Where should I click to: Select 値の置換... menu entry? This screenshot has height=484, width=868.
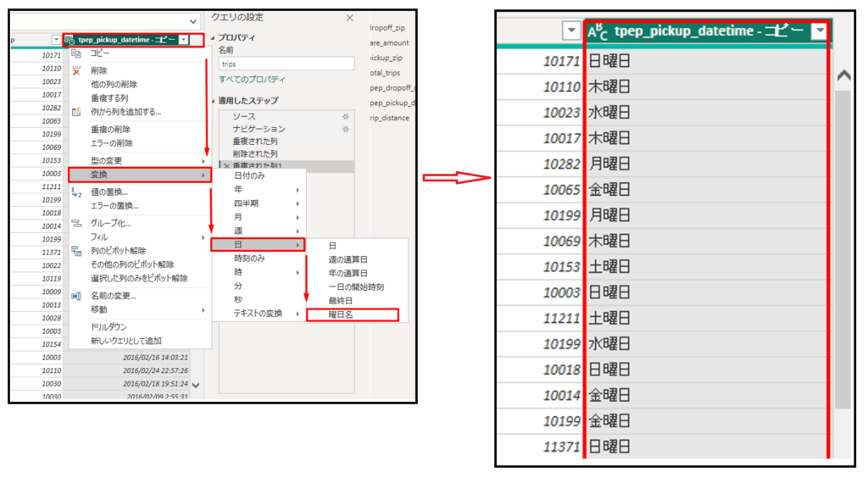[x=109, y=192]
